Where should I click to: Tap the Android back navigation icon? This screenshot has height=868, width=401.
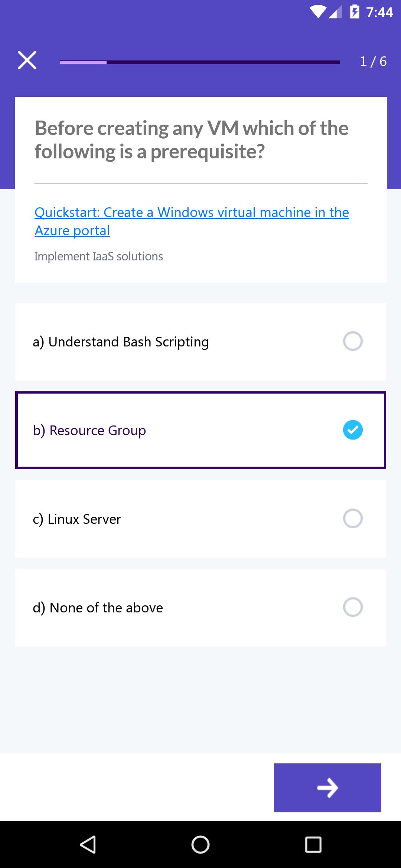(88, 845)
